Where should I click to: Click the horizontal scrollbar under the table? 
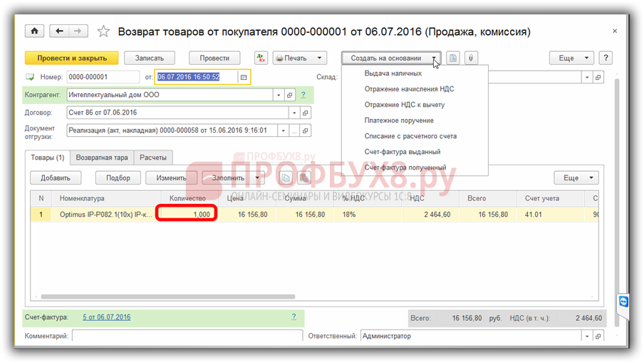point(167,297)
